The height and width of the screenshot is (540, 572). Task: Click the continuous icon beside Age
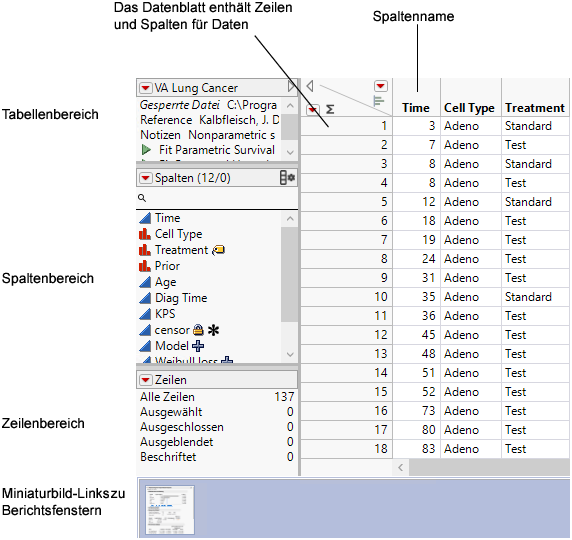(145, 282)
